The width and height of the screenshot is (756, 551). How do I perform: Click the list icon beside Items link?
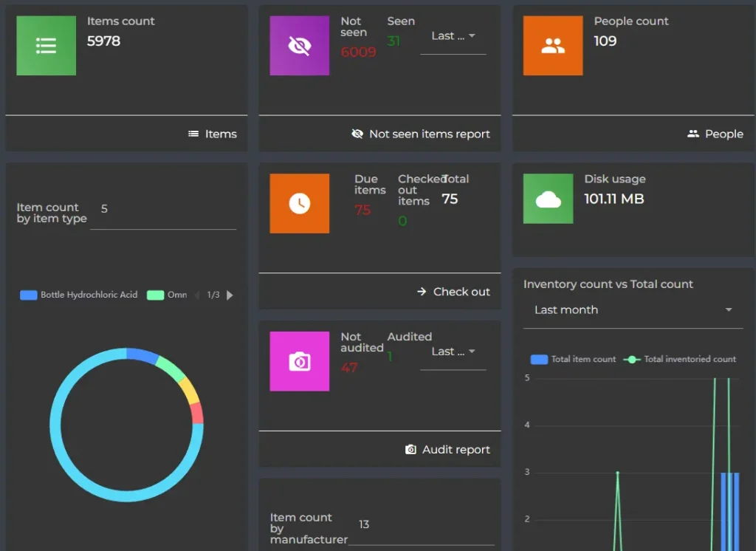coord(193,134)
